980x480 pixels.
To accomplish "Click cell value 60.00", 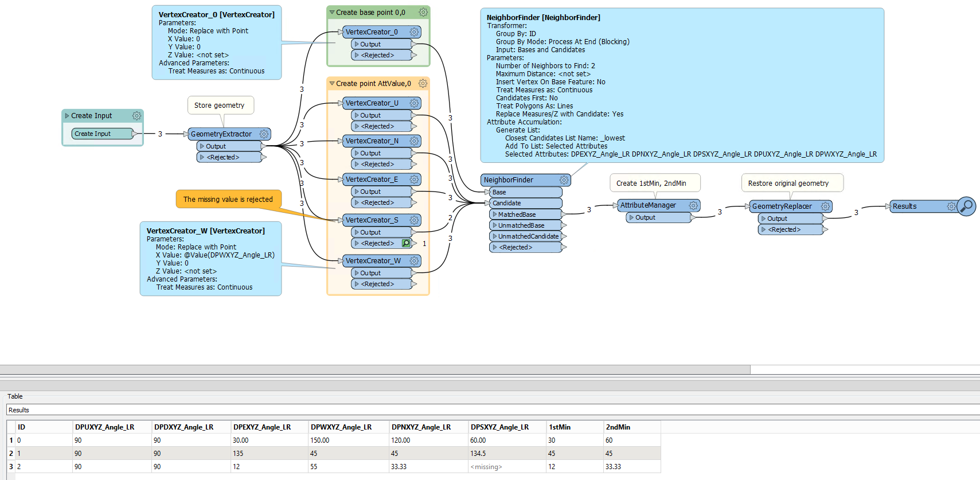I will pos(507,440).
